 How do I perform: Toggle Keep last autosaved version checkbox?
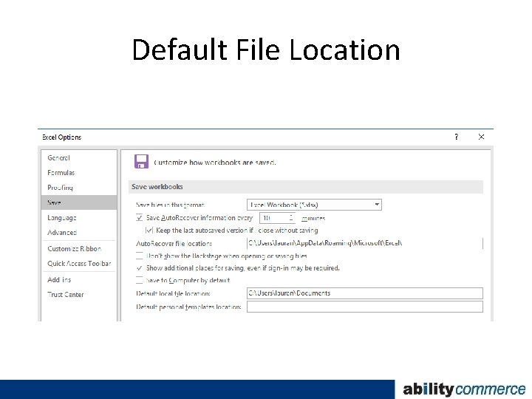click(x=149, y=231)
